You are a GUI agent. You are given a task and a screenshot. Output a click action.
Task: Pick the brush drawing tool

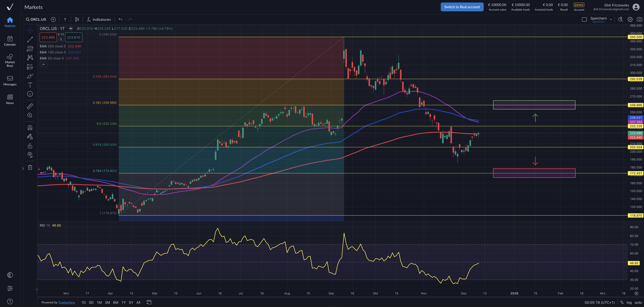click(x=30, y=76)
